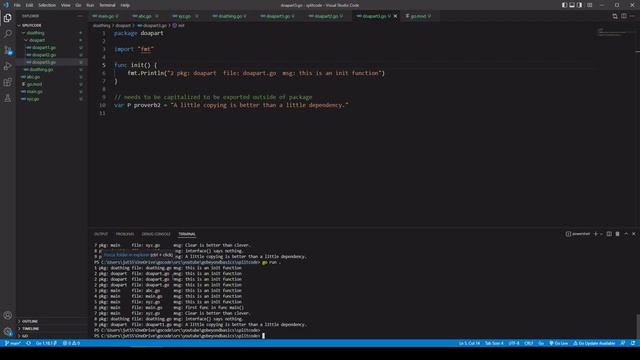The width and height of the screenshot is (640, 360).
Task: Open the Explorer view in activity bar
Action: pyautogui.click(x=7, y=18)
